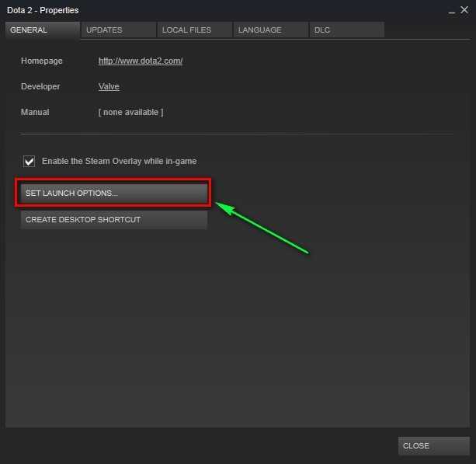Click the Manual label
Image resolution: width=476 pixels, height=464 pixels.
coord(35,112)
